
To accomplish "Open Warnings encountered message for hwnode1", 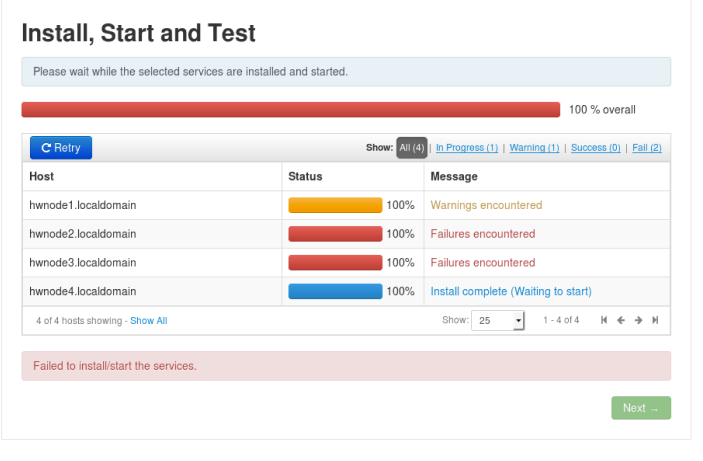I will pyautogui.click(x=486, y=205).
